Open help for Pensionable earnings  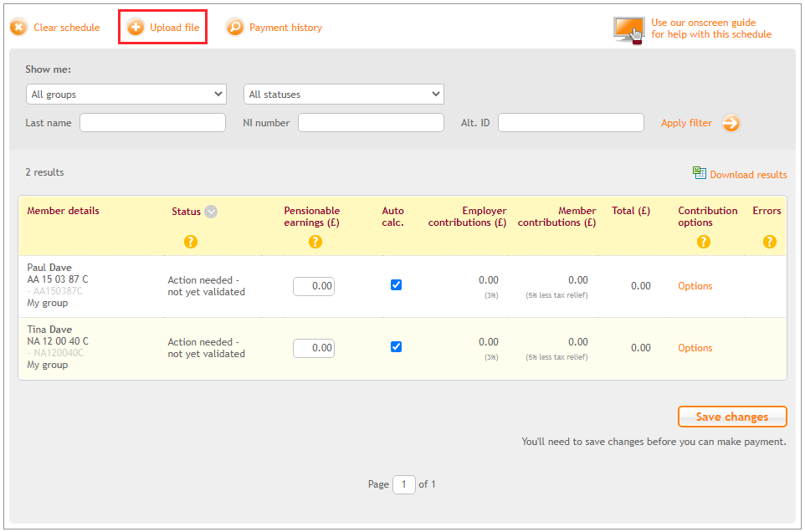[x=315, y=241]
